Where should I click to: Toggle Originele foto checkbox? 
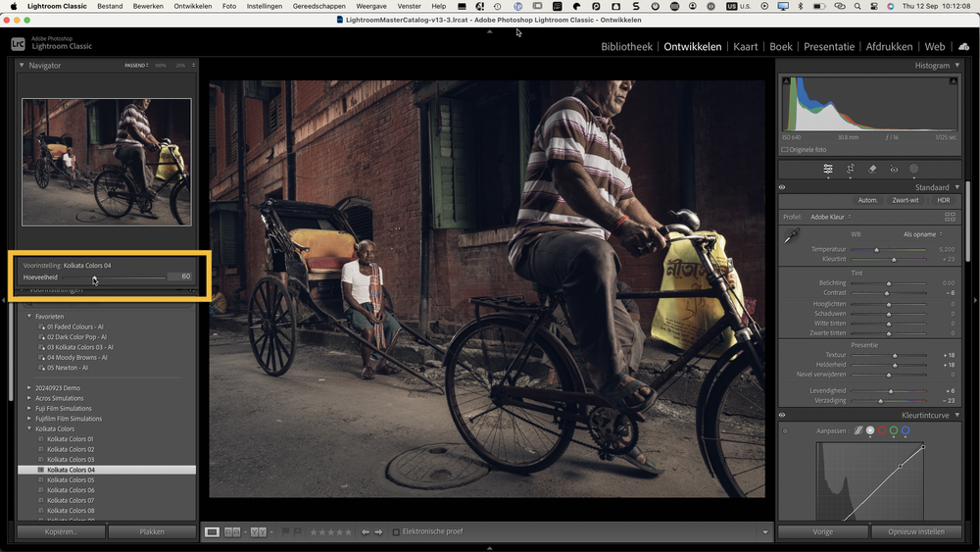tap(784, 149)
